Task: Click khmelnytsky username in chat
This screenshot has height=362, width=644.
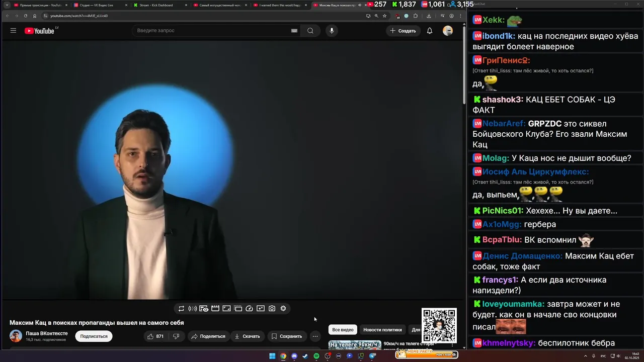Action: 509,343
